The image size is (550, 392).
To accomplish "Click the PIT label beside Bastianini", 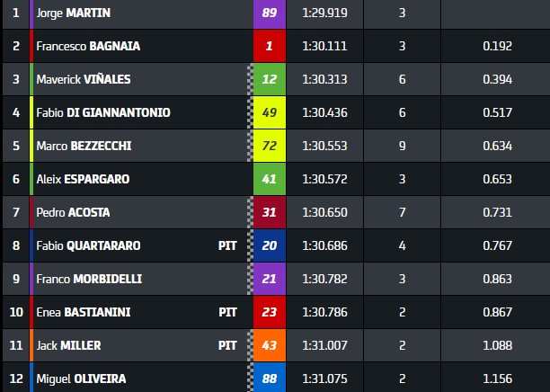I will [227, 312].
